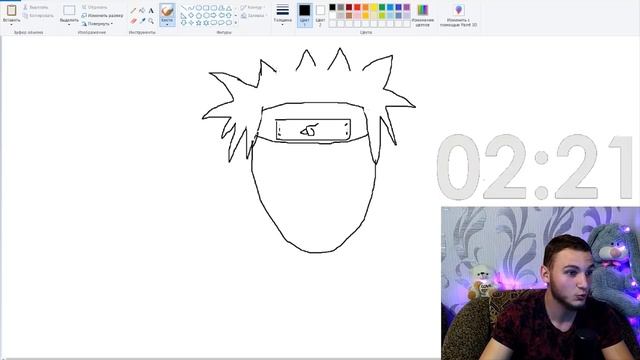
Task: Open the shape Fill dropdown
Action: coord(253,16)
